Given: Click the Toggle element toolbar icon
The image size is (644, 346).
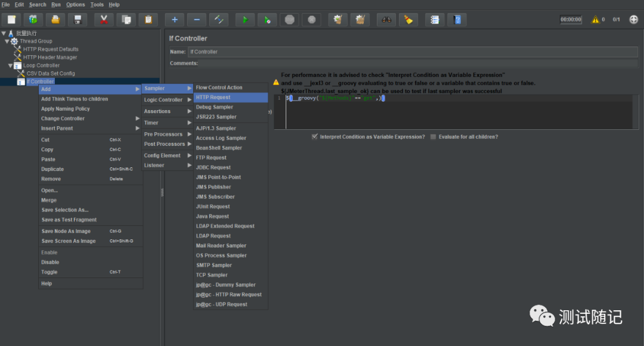Looking at the screenshot, I should [x=219, y=20].
